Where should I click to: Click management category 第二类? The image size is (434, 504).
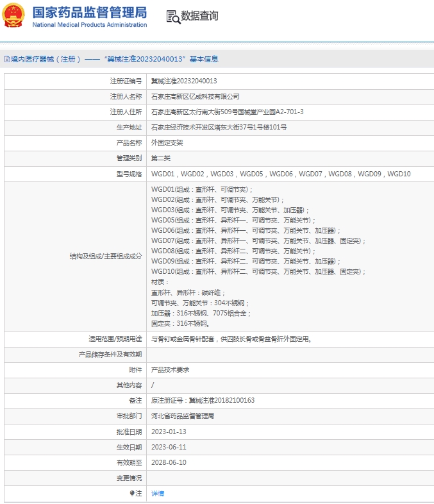pyautogui.click(x=161, y=158)
